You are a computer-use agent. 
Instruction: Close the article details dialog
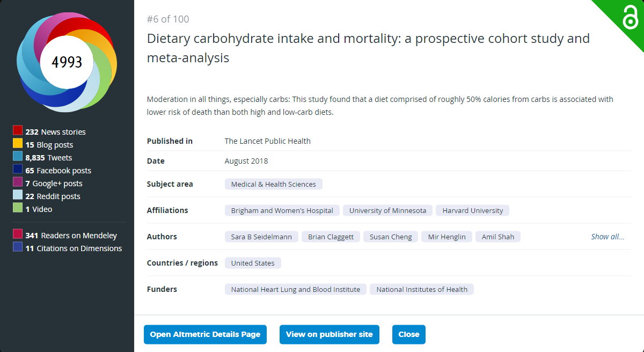pos(409,334)
